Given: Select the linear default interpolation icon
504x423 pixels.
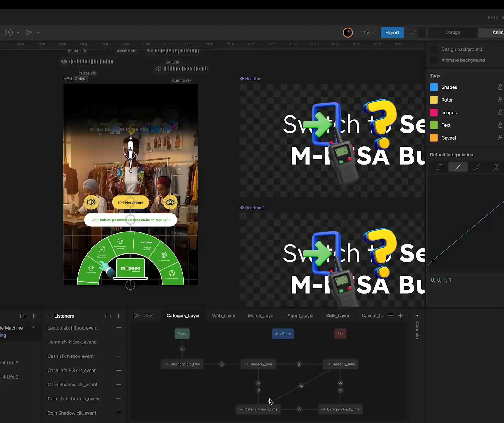Looking at the screenshot, I should click(x=458, y=167).
